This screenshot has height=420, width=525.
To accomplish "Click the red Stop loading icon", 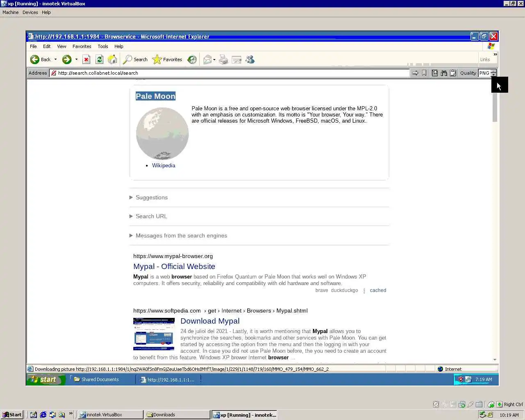I will click(86, 59).
